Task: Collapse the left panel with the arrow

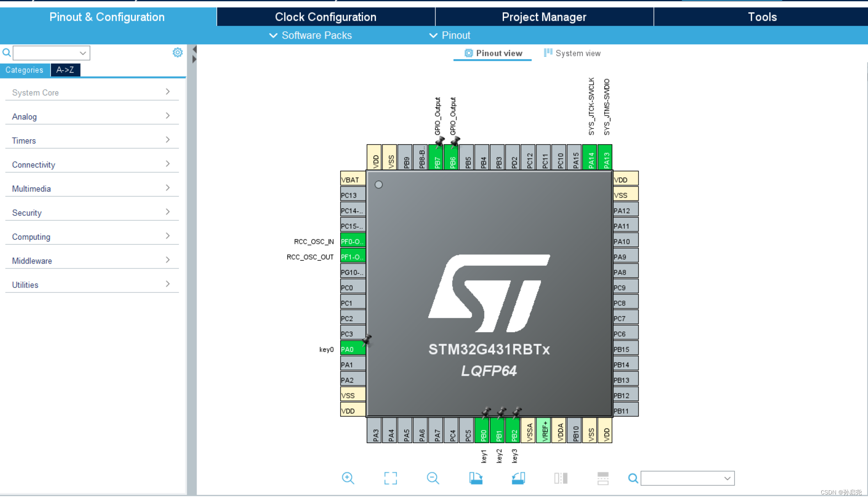Action: (195, 49)
